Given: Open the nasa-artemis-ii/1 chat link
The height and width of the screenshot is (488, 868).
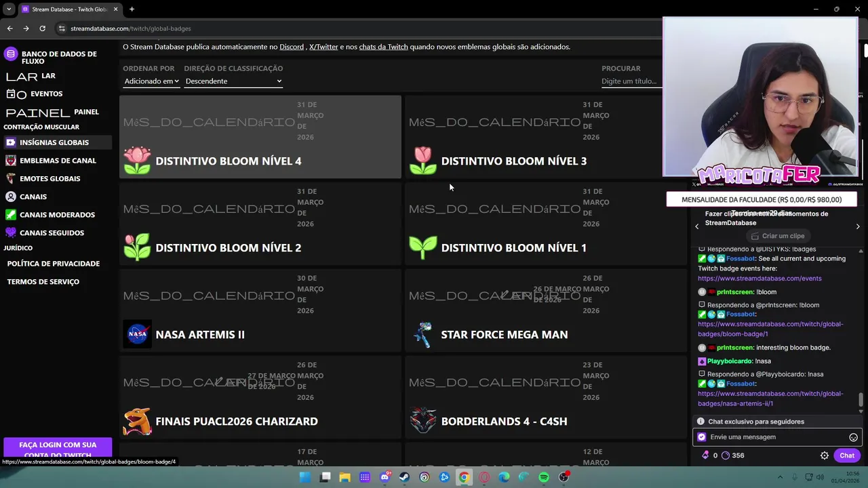Looking at the screenshot, I should tap(770, 399).
